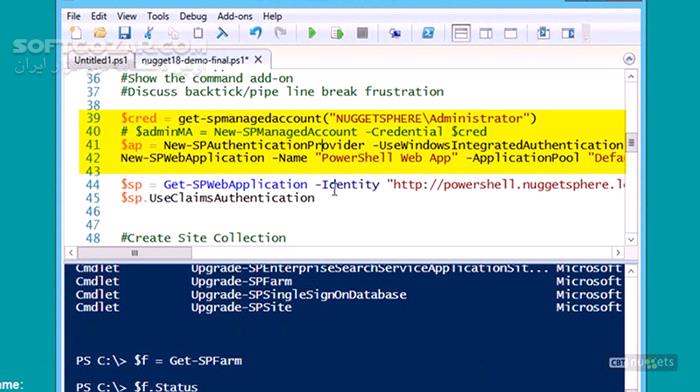
Task: Open the View menu
Action: point(127,17)
